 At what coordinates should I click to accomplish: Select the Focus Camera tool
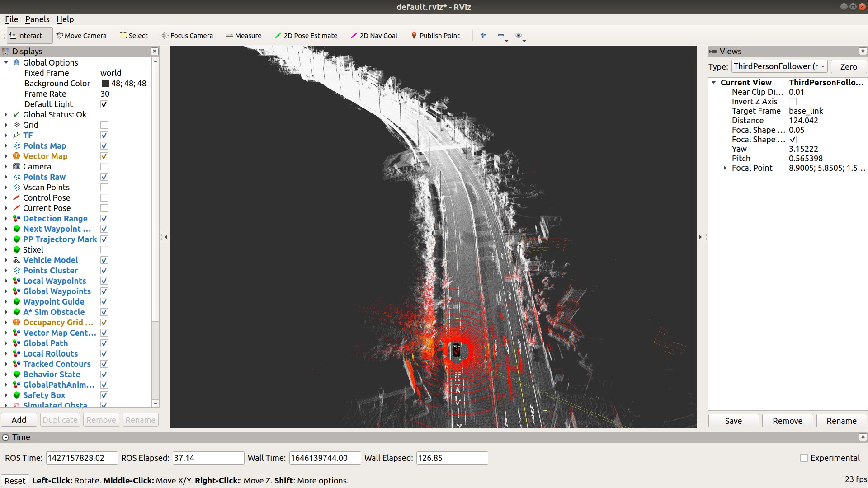point(187,35)
